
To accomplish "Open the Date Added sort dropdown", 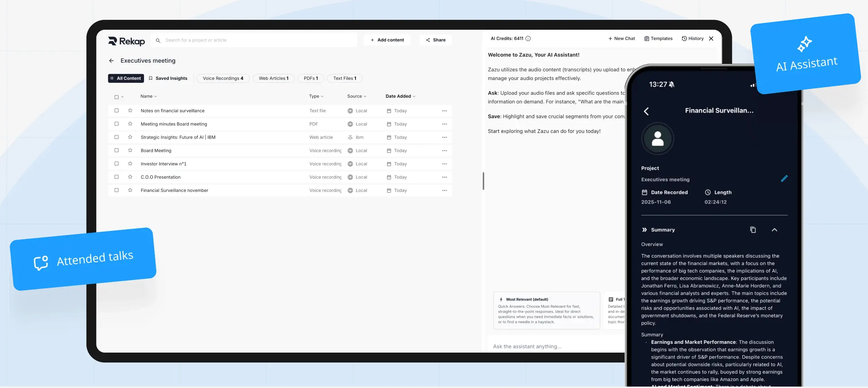I will click(400, 96).
